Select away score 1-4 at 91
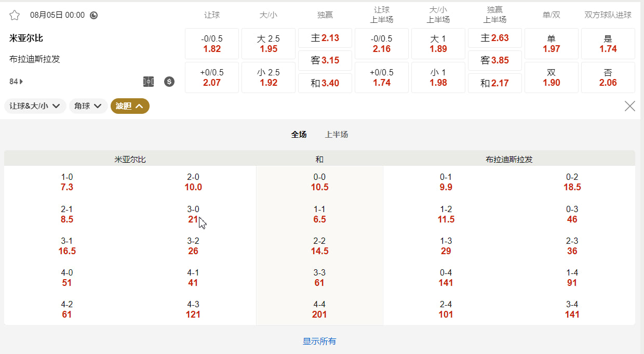This screenshot has width=644, height=354. [x=572, y=278]
